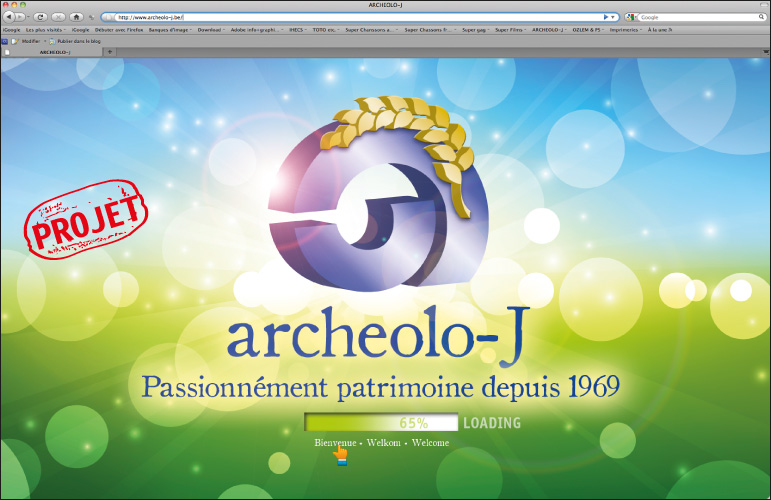Open the 'À la une' feed bookmark
Viewport: 771px width, 500px height.
660,30
